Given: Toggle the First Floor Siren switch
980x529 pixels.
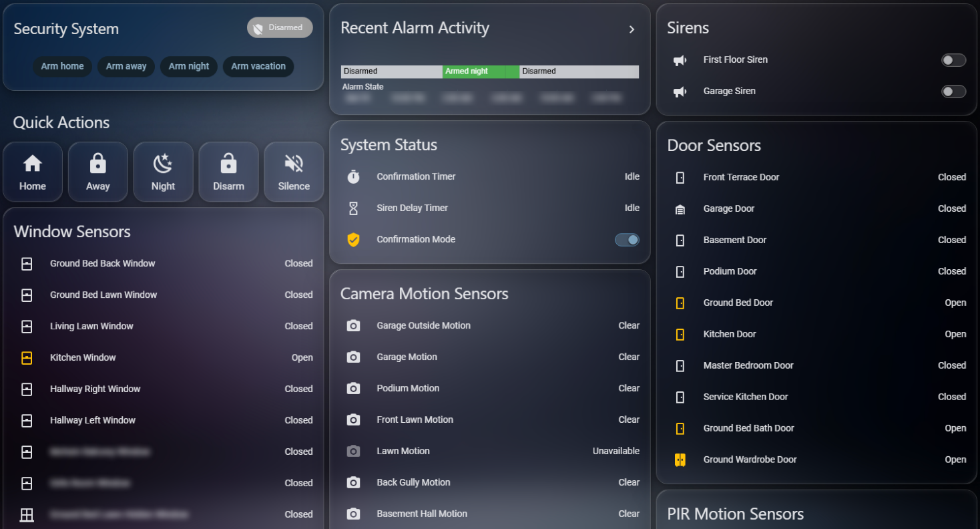Looking at the screenshot, I should [x=953, y=60].
